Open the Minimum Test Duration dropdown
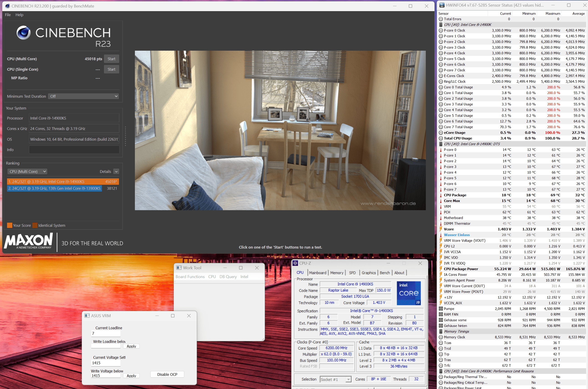Image resolution: width=588 pixels, height=389 pixels. [x=83, y=96]
